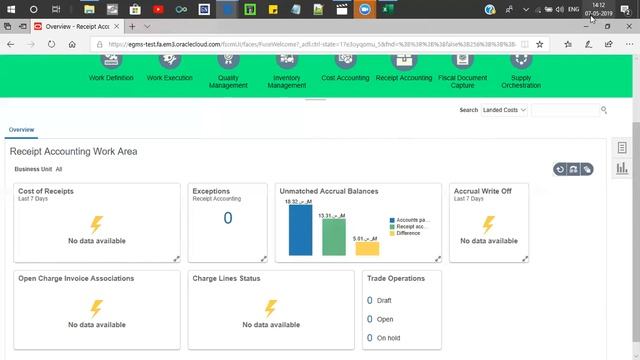
Task: Click the Trade Operations infolet title
Action: pyautogui.click(x=396, y=278)
